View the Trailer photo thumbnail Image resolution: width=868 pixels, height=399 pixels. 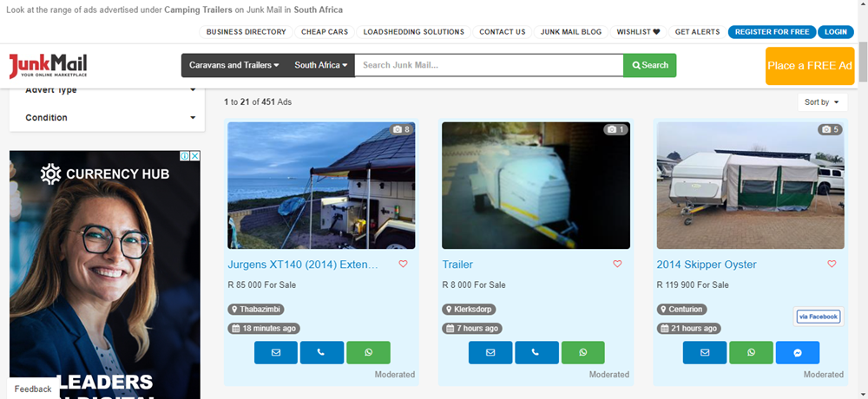[536, 186]
